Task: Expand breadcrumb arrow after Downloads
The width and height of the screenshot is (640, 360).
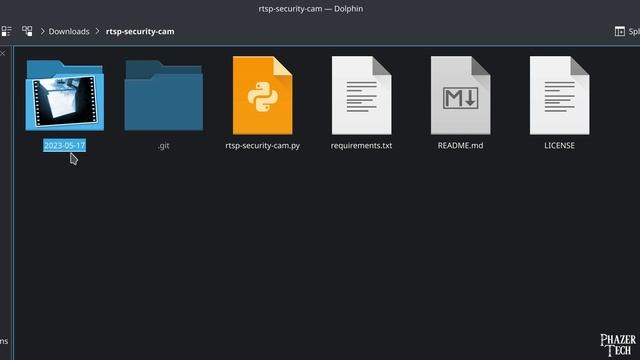Action: pyautogui.click(x=97, y=31)
